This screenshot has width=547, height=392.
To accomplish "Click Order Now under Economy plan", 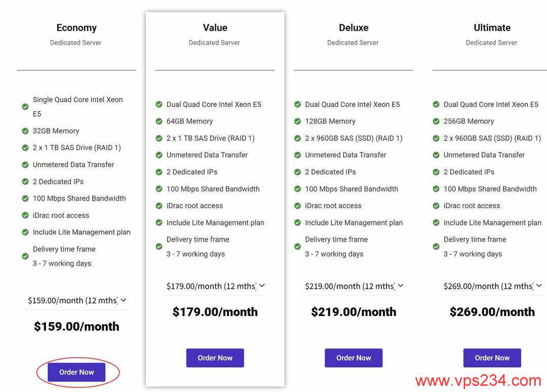I will [76, 372].
